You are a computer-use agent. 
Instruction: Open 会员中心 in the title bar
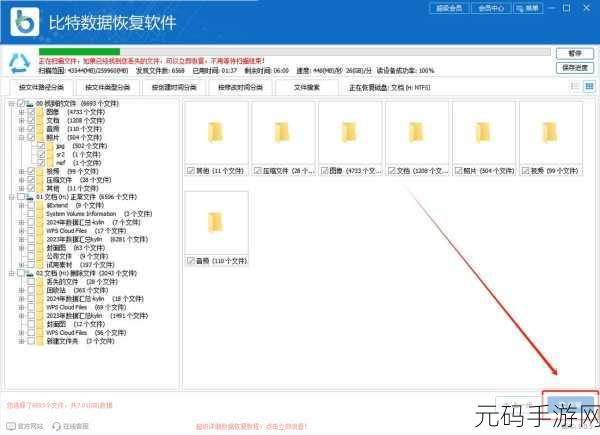click(x=491, y=8)
